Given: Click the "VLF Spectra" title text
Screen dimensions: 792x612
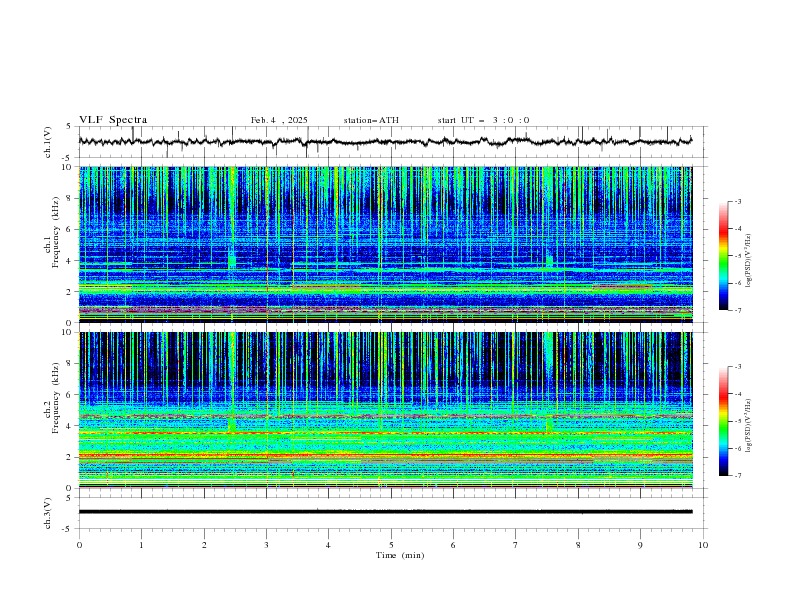Looking at the screenshot, I should pos(113,120).
